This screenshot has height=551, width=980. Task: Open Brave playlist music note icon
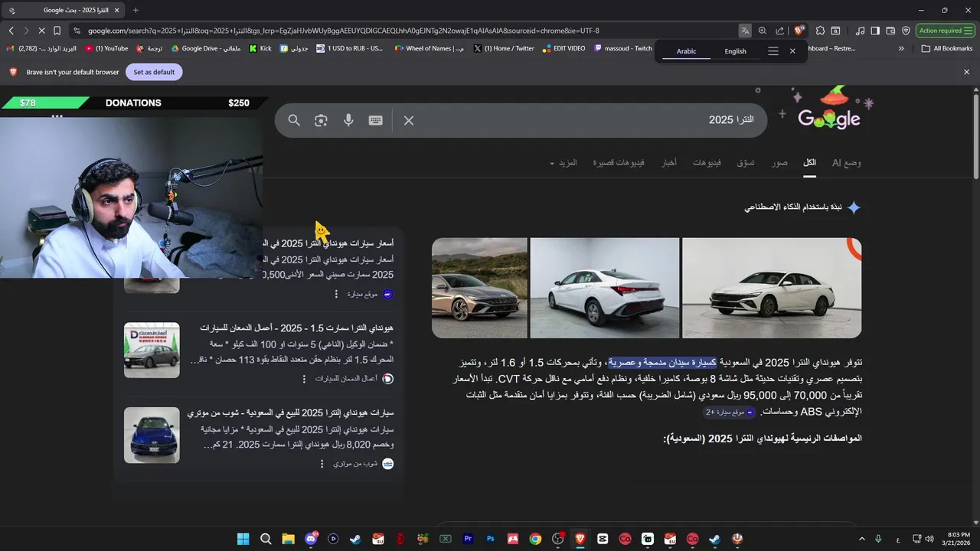(x=861, y=31)
